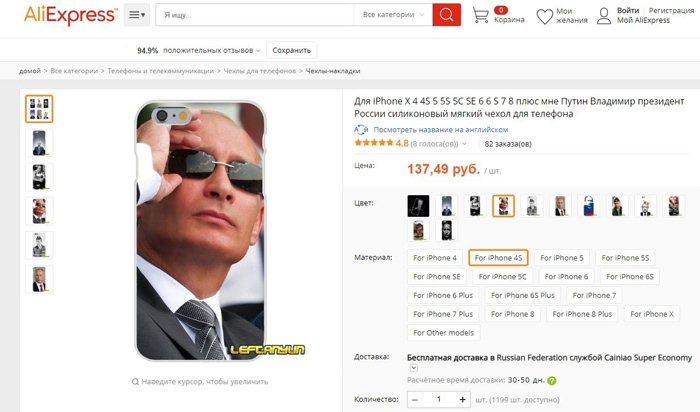Open the wishlist heart icon
The image size is (700, 412).
click(x=545, y=17)
